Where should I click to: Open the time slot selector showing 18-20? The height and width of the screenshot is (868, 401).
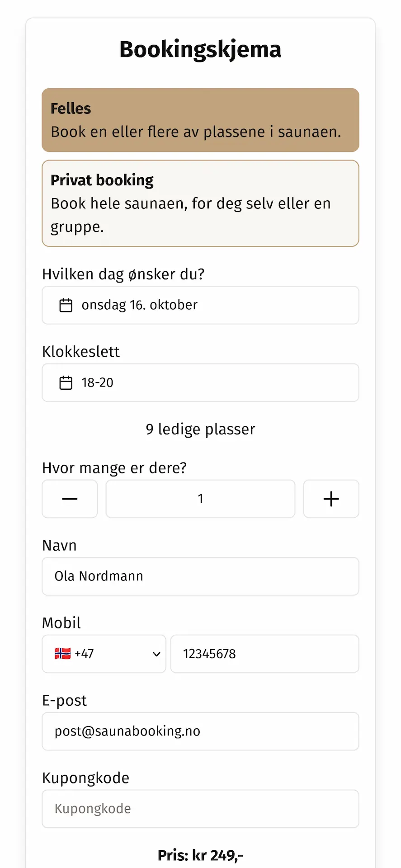200,382
